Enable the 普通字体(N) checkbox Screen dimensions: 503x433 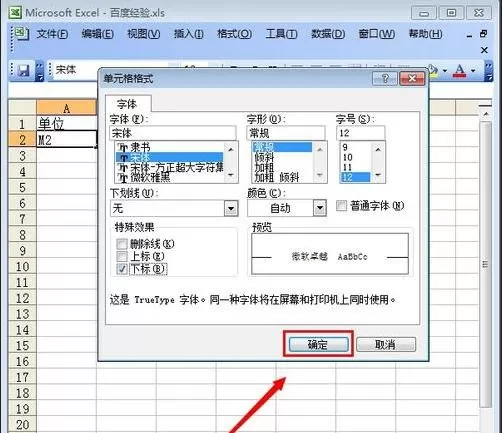point(341,206)
